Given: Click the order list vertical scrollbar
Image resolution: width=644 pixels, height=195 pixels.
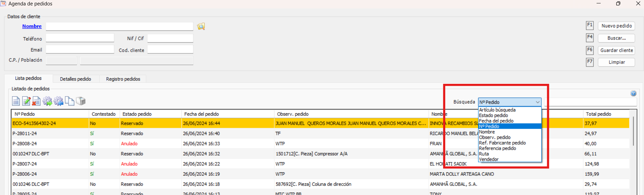Looking at the screenshot, I should point(633,132).
